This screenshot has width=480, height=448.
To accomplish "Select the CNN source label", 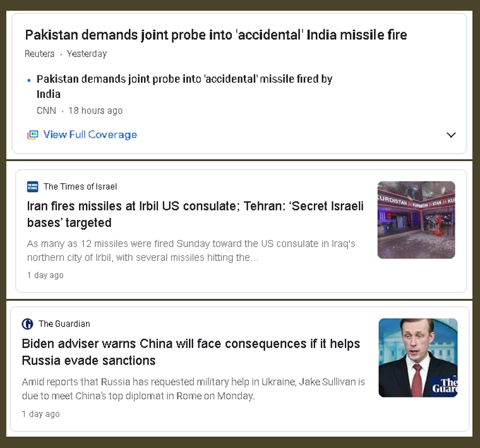I will point(46,111).
